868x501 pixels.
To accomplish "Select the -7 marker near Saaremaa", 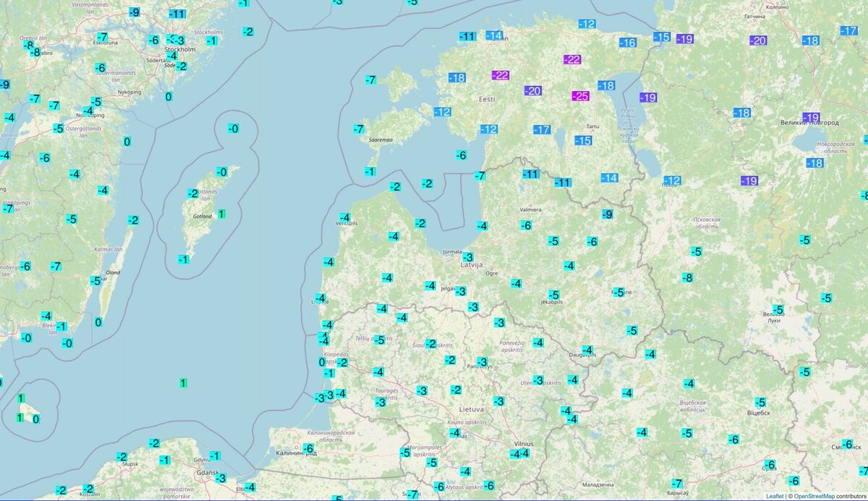I will (x=359, y=127).
